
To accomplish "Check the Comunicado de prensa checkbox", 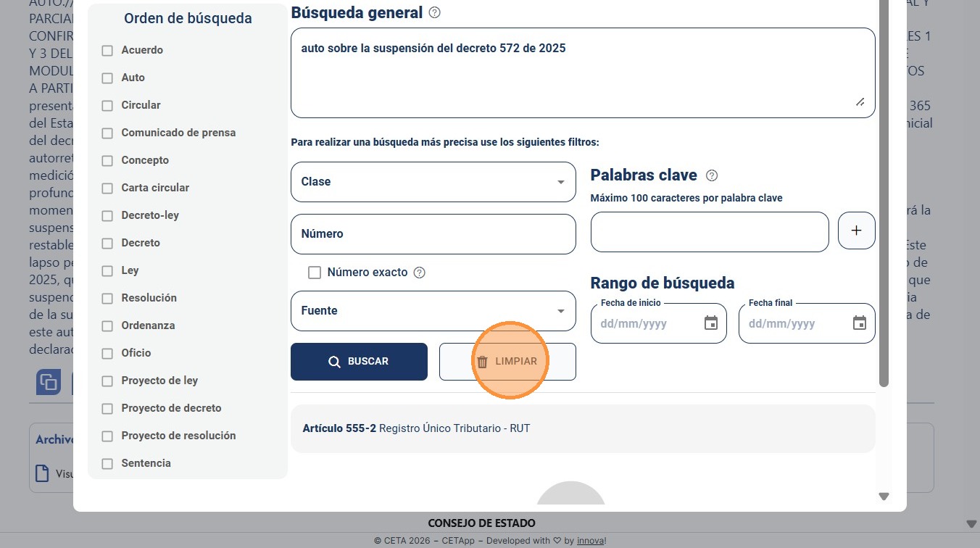I will click(x=107, y=133).
